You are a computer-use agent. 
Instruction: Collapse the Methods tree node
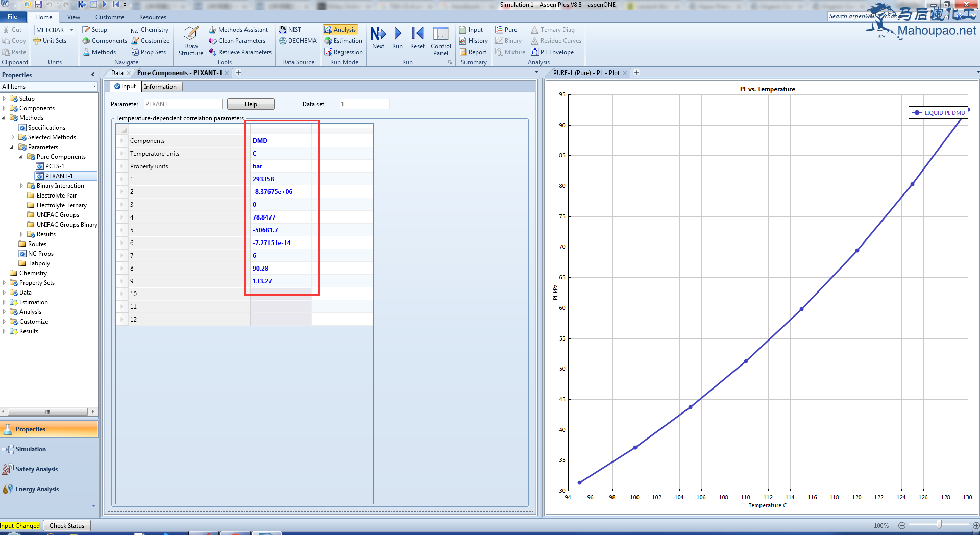pos(4,118)
